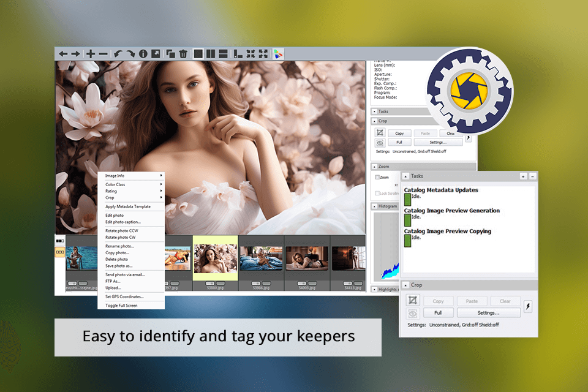Rotate photo clockwise via toolbar arrow
This screenshot has width=588, height=392.
pyautogui.click(x=130, y=54)
